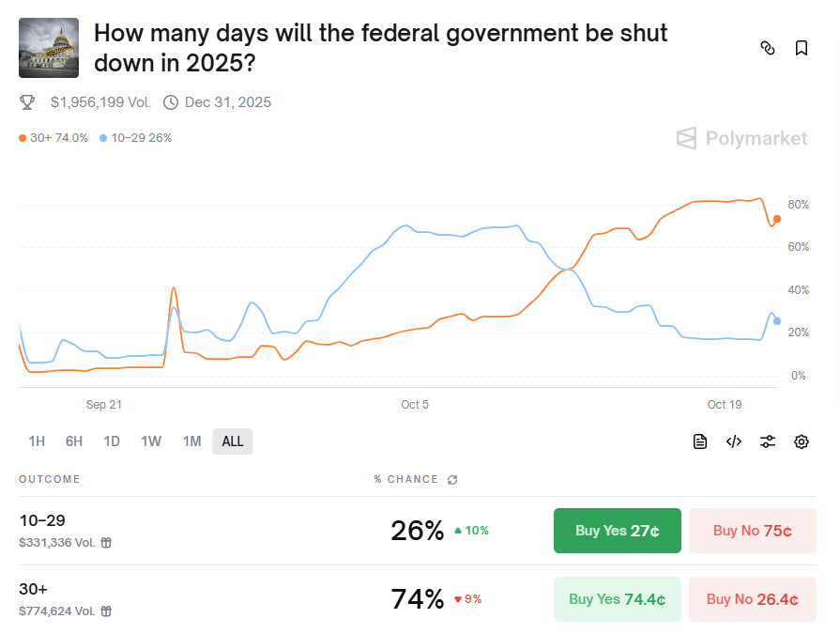The height and width of the screenshot is (634, 840).
Task: Click Buy Yes 27¢ for 10-29
Action: pyautogui.click(x=617, y=530)
